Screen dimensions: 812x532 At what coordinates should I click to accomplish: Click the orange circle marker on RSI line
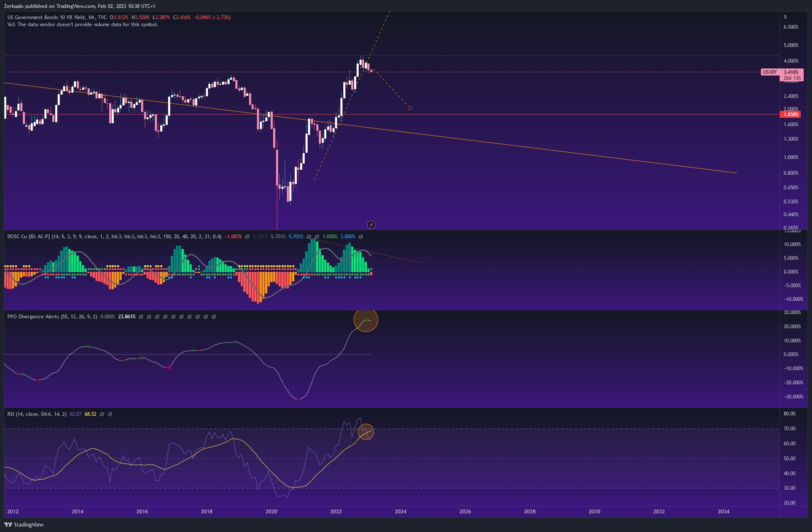(366, 432)
